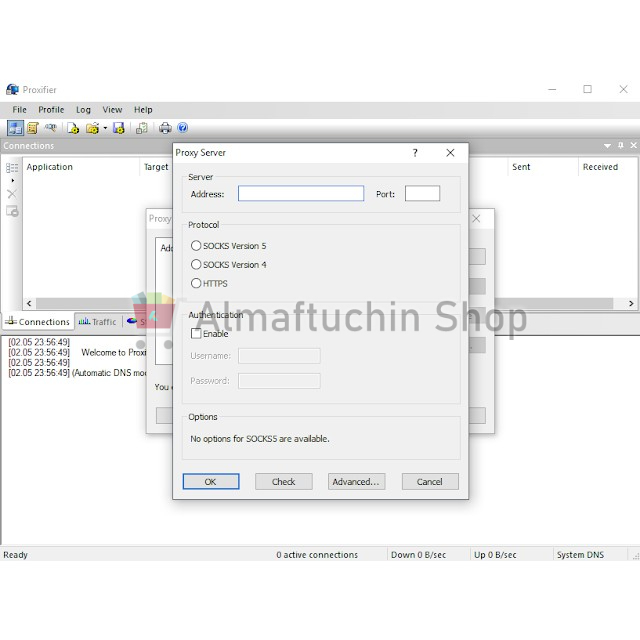Minimize the Proxifier window
The image size is (640, 640).
point(552,89)
